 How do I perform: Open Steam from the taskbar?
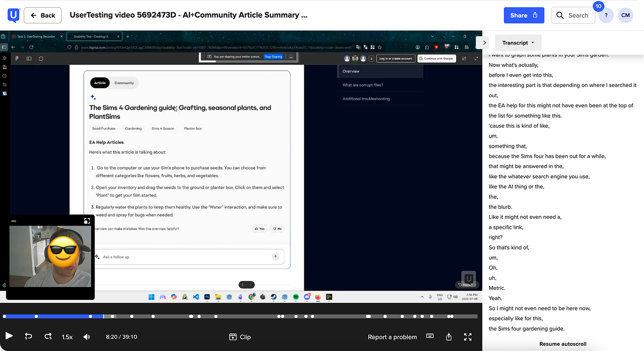[274, 297]
